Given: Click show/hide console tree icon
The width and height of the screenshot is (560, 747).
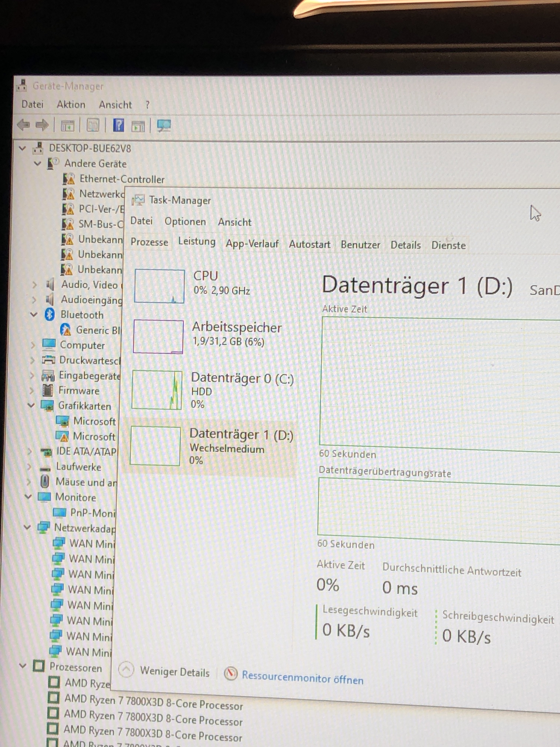Looking at the screenshot, I should (x=68, y=126).
